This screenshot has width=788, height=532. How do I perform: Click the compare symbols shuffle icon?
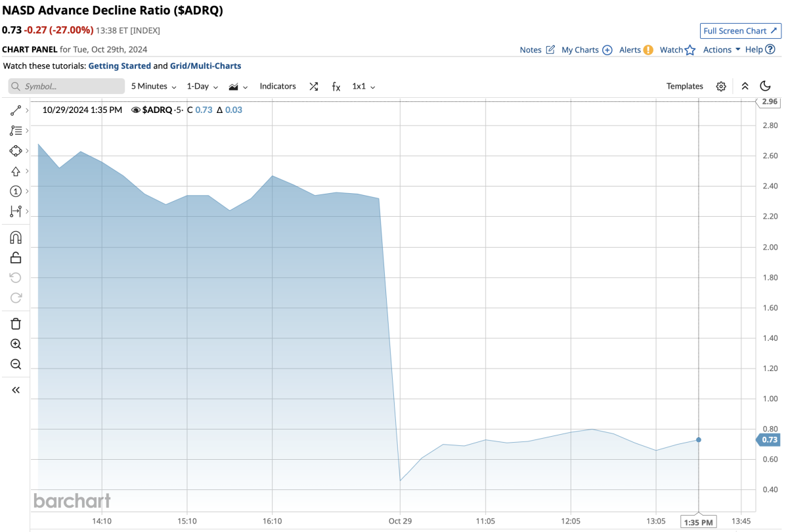tap(313, 86)
